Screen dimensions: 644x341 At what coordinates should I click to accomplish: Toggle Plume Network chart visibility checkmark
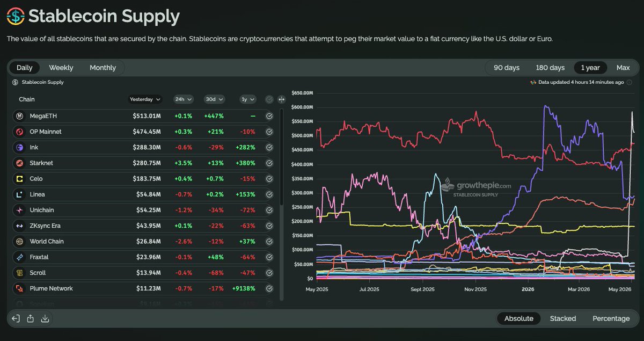click(x=269, y=288)
